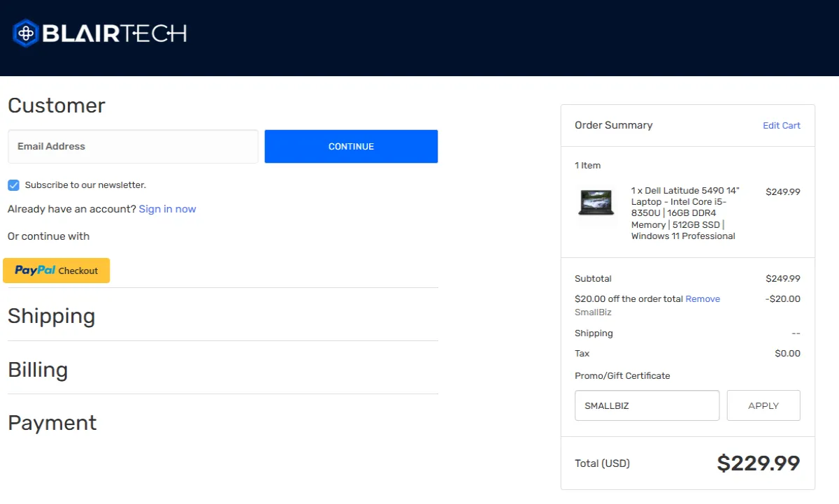
Task: Click the $229.99 total amount
Action: (758, 463)
